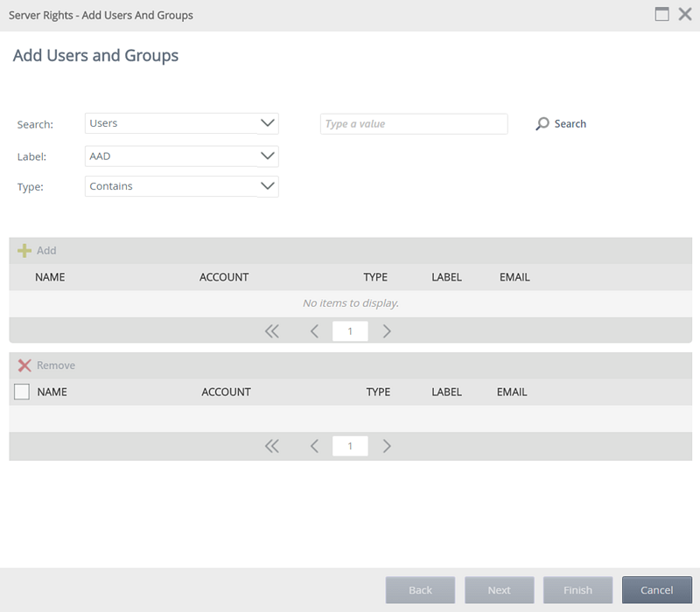Click the Finish button

(577, 590)
